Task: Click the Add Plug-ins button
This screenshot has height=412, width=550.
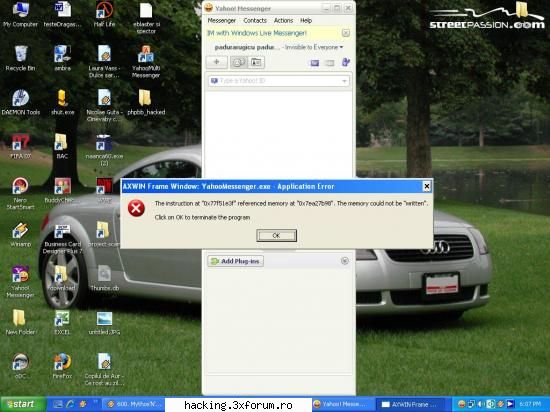Action: point(235,261)
